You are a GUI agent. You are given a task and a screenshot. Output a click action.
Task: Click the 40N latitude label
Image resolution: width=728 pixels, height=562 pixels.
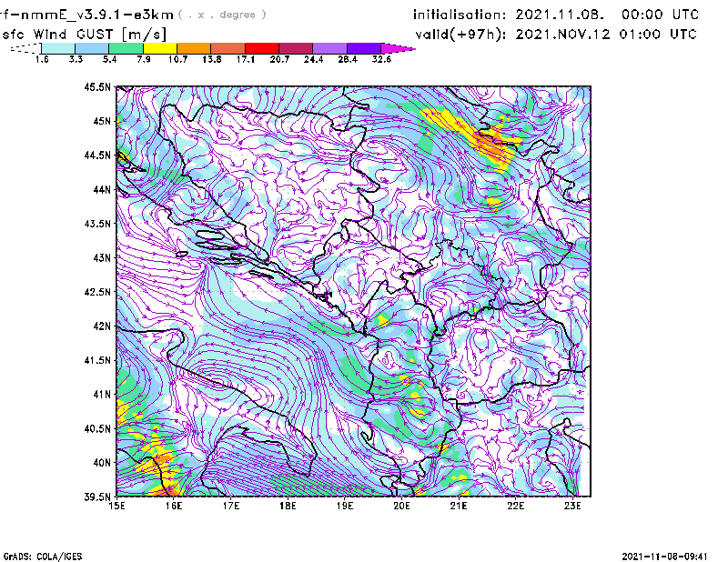102,462
